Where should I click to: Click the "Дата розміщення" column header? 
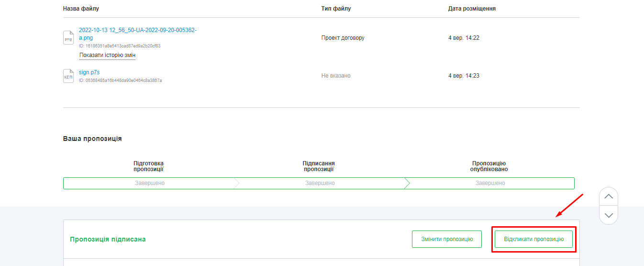[x=472, y=9]
